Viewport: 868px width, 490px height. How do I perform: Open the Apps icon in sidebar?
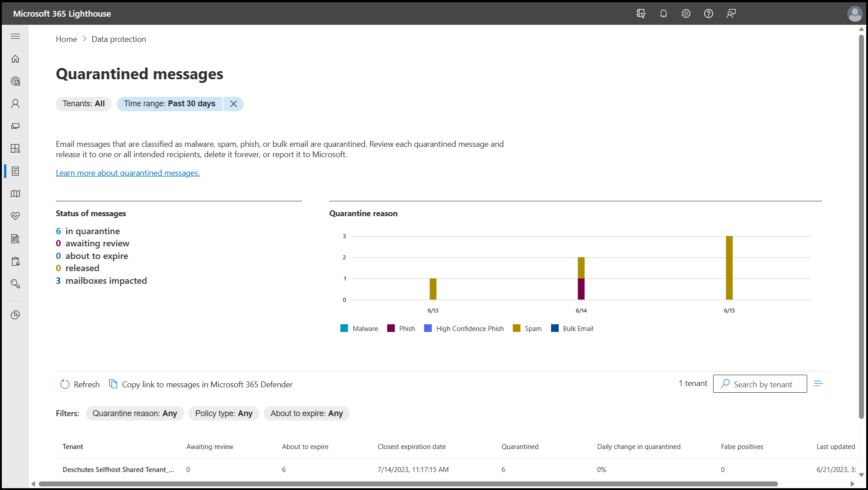point(15,149)
